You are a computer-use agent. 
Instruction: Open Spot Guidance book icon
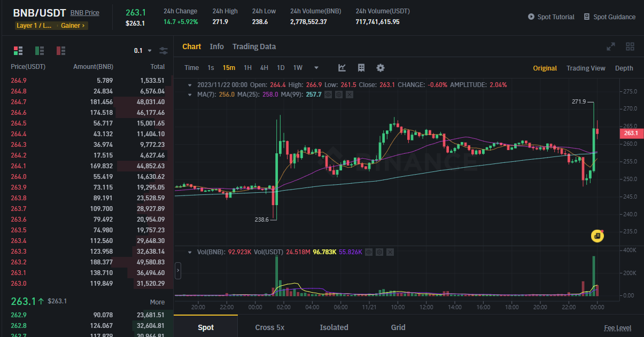(587, 17)
